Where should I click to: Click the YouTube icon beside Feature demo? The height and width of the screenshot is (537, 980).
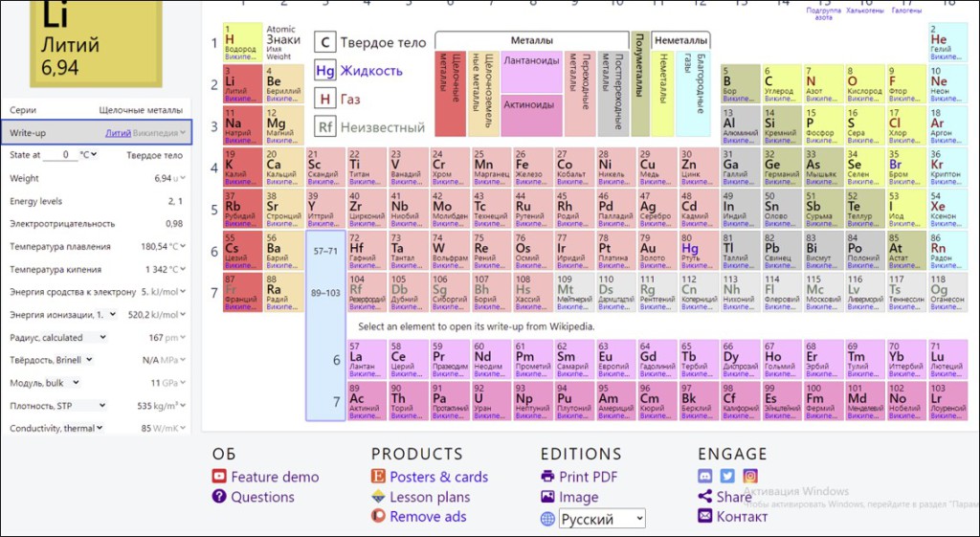(x=219, y=477)
